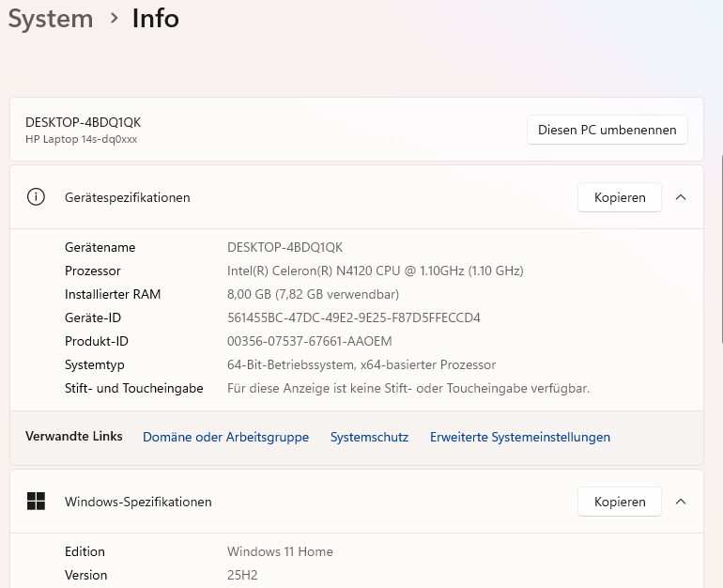Select the Prozessor value Intel Celeron N4120
The width and height of the screenshot is (723, 588).
click(375, 271)
